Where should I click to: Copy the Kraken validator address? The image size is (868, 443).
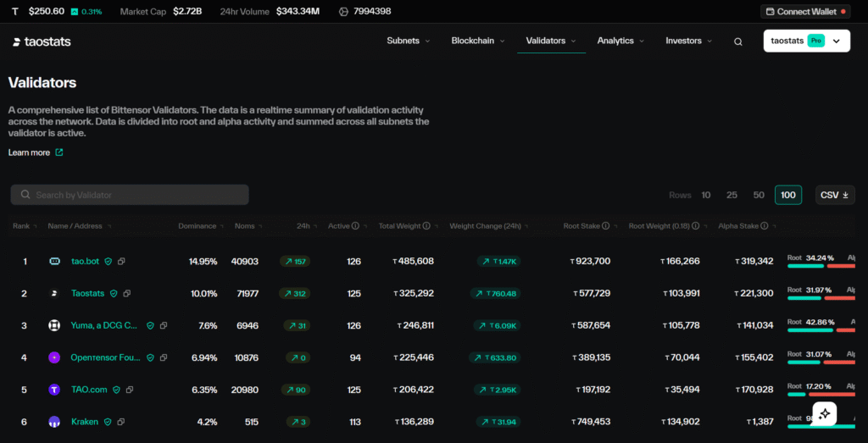tap(120, 422)
